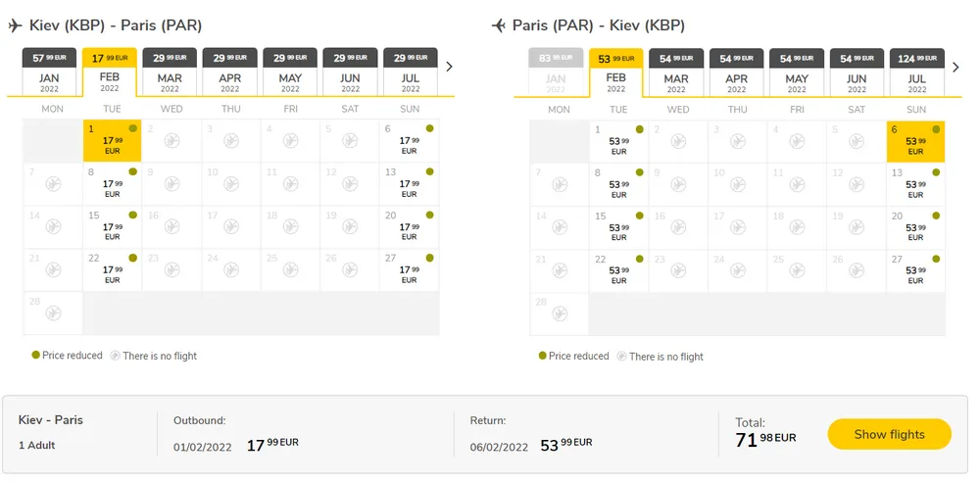
Task: Click no-flight icon on outbound February 26
Action: [350, 270]
